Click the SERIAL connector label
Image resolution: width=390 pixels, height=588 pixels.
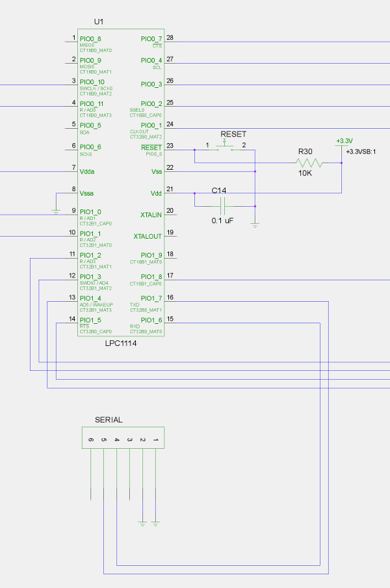point(109,420)
